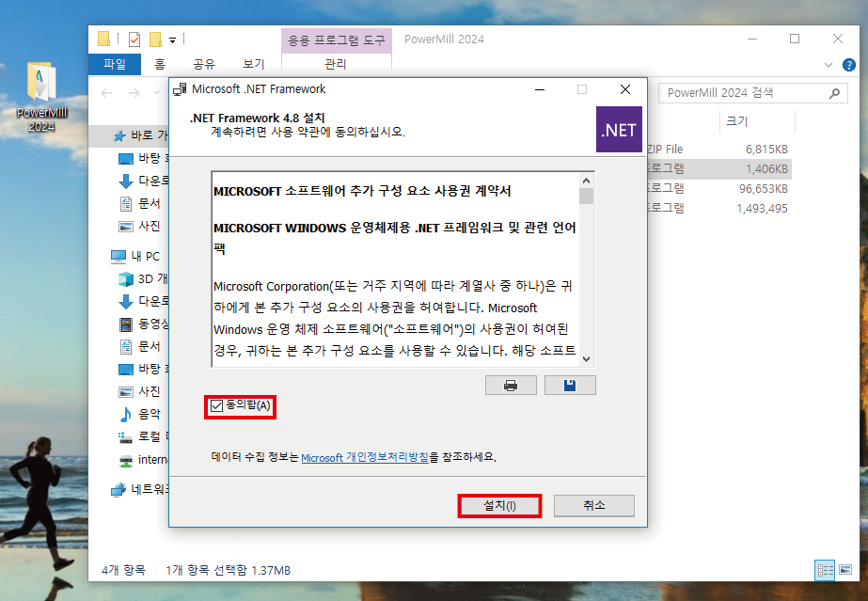The image size is (868, 601).
Task: Click the 취소 cancel button
Action: pyautogui.click(x=594, y=505)
